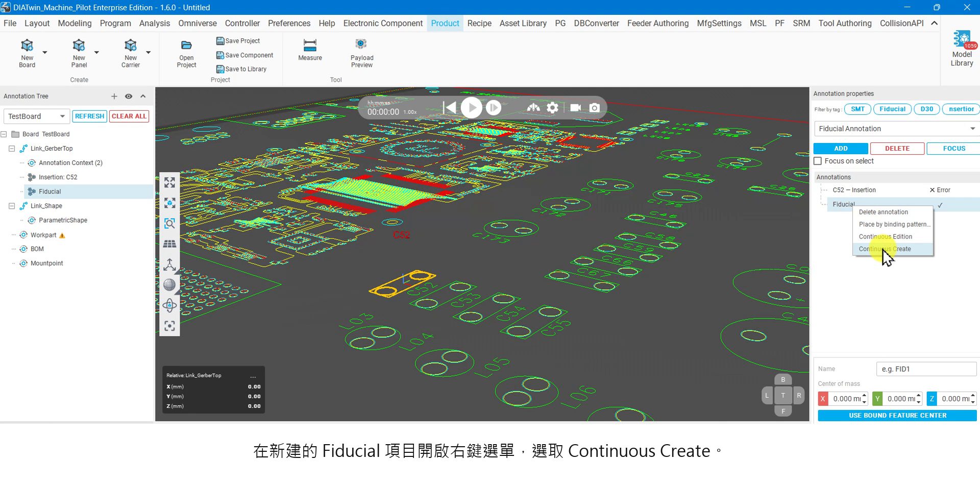Toggle the SMT tag filter
The width and height of the screenshot is (980, 485).
857,109
